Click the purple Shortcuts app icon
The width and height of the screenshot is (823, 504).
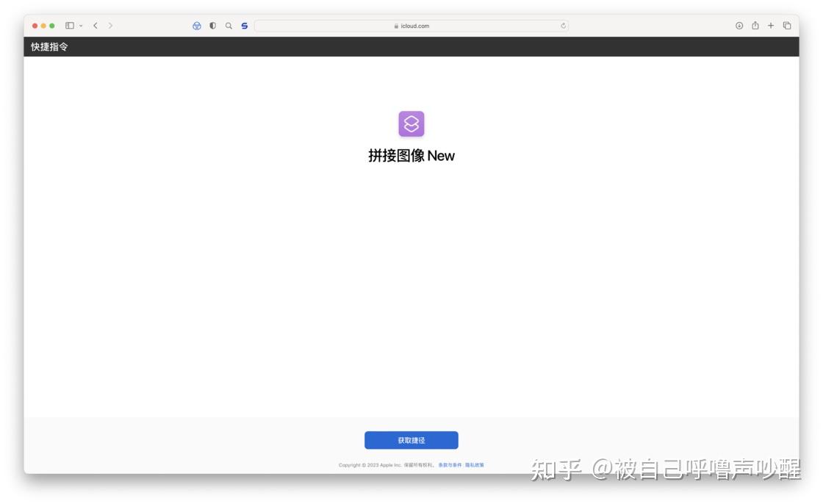(411, 124)
